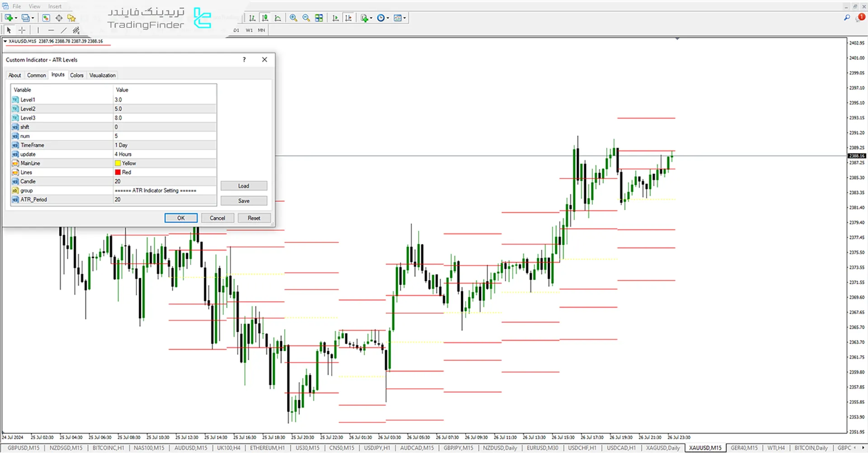Switch to W1 weekly timeframe

pos(249,30)
